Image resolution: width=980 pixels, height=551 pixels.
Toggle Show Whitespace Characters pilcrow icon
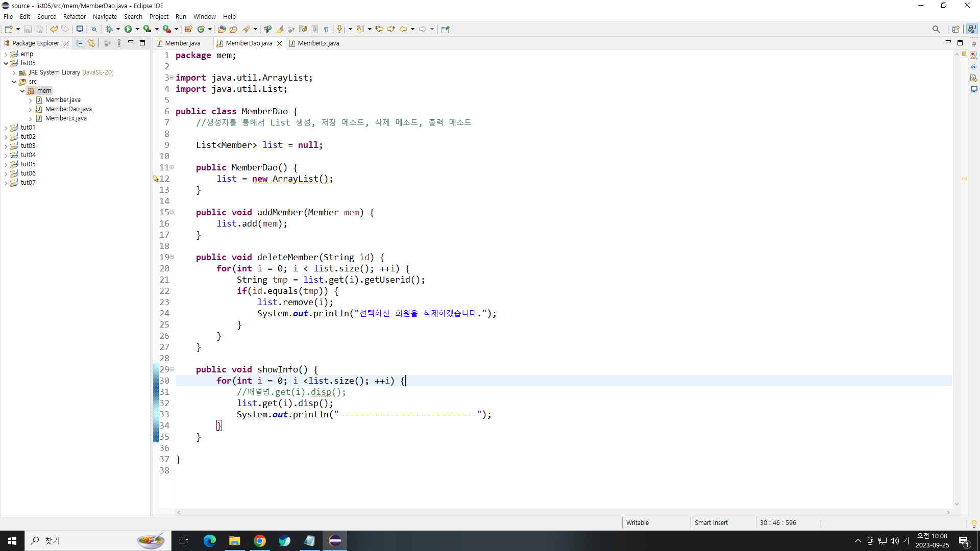click(326, 29)
